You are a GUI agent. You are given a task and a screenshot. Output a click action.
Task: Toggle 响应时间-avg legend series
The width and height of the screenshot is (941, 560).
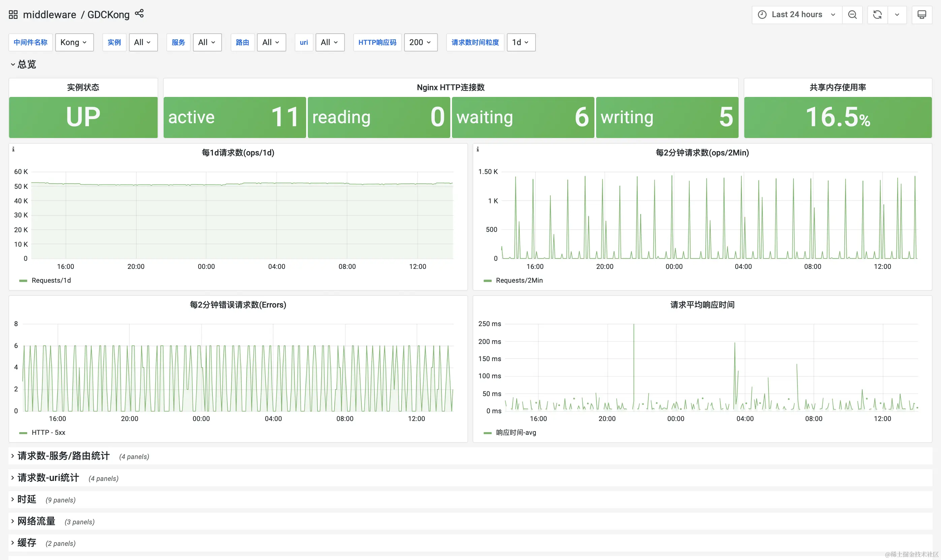[x=516, y=432]
